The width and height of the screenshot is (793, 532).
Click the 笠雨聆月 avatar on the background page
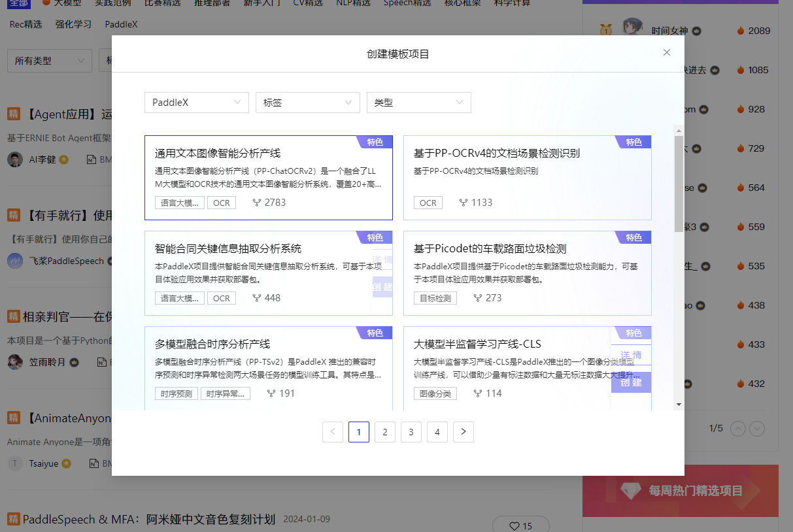coord(15,362)
